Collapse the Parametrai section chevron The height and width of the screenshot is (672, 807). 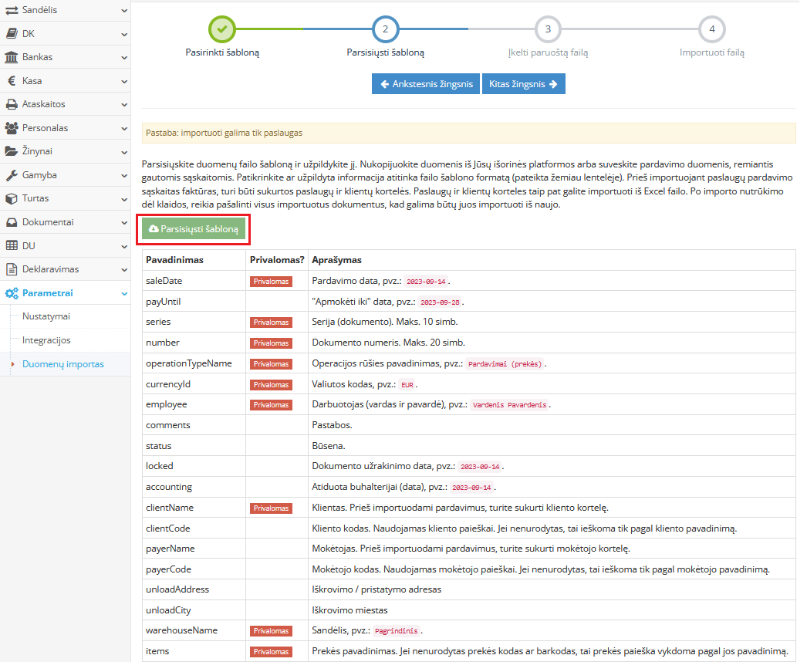pos(124,293)
